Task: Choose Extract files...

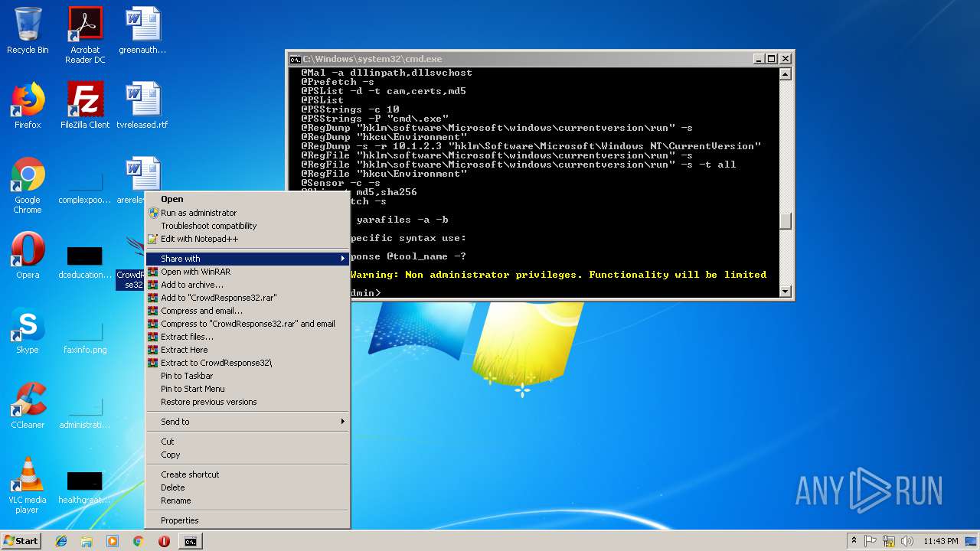Action: (248, 337)
